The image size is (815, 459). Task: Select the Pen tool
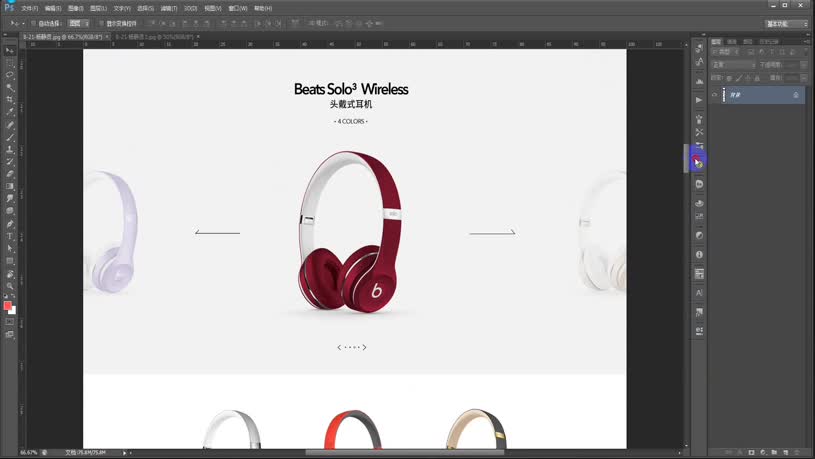(9, 224)
